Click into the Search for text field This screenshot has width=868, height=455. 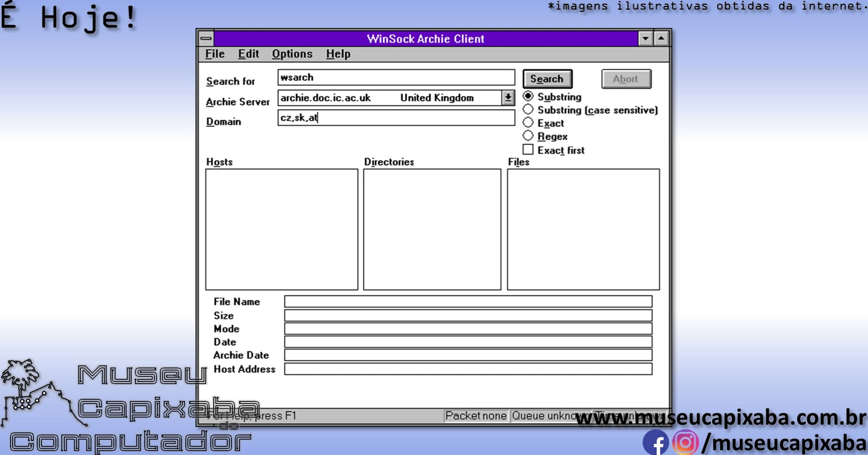click(x=396, y=78)
